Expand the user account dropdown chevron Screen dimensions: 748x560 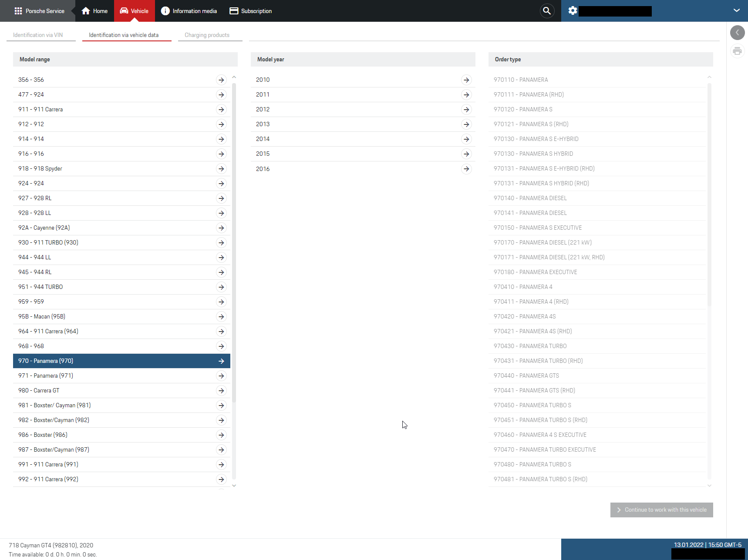736,11
